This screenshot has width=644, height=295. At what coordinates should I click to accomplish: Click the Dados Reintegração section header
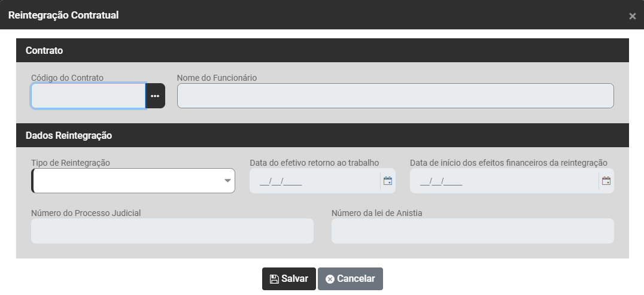(x=69, y=136)
